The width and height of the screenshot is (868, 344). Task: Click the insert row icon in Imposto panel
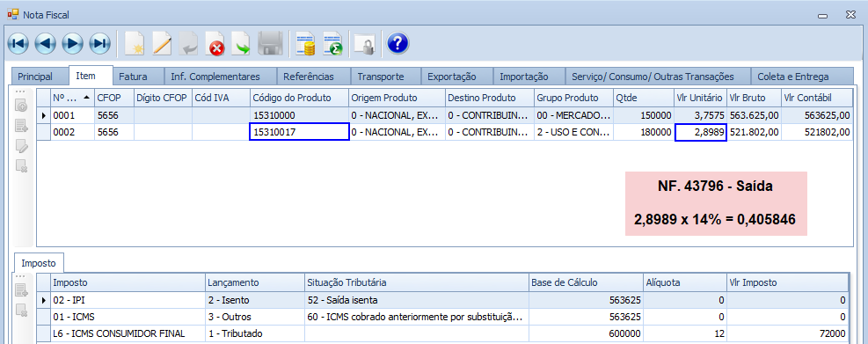point(22,289)
